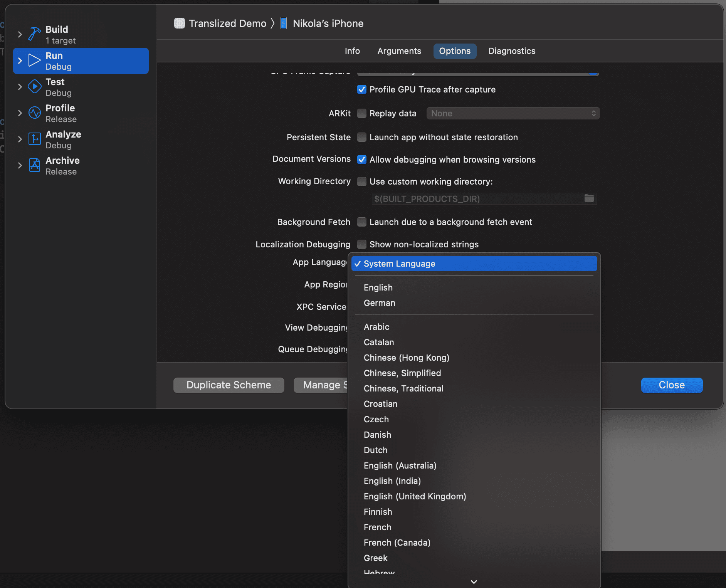Click the scroll-down chevron at the language menu bottom
The width and height of the screenshot is (726, 588).
pyautogui.click(x=474, y=582)
